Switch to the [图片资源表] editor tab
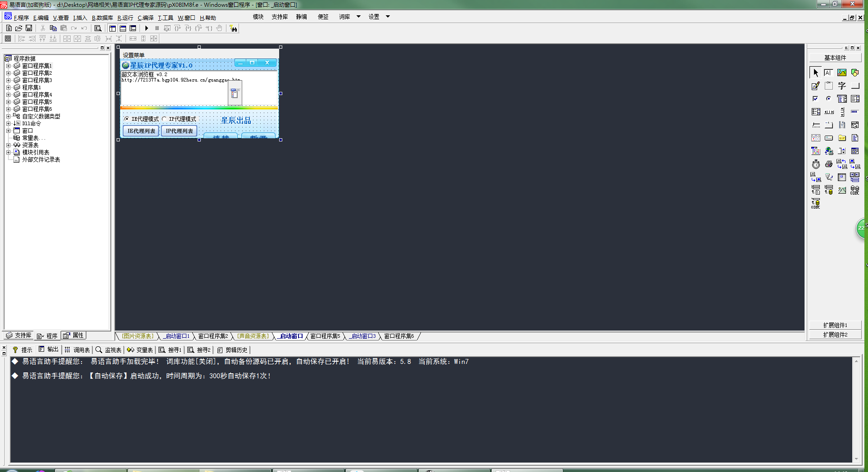The height and width of the screenshot is (472, 868). (138, 336)
